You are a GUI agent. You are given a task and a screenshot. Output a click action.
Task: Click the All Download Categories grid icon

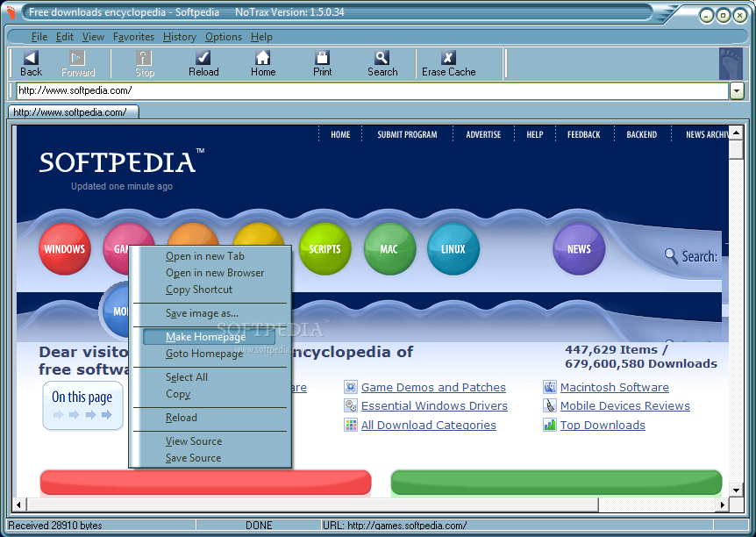click(x=351, y=425)
